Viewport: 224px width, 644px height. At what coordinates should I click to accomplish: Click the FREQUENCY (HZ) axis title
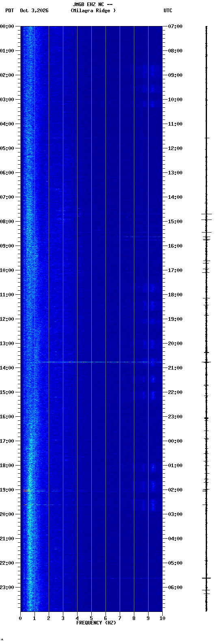[96, 623]
